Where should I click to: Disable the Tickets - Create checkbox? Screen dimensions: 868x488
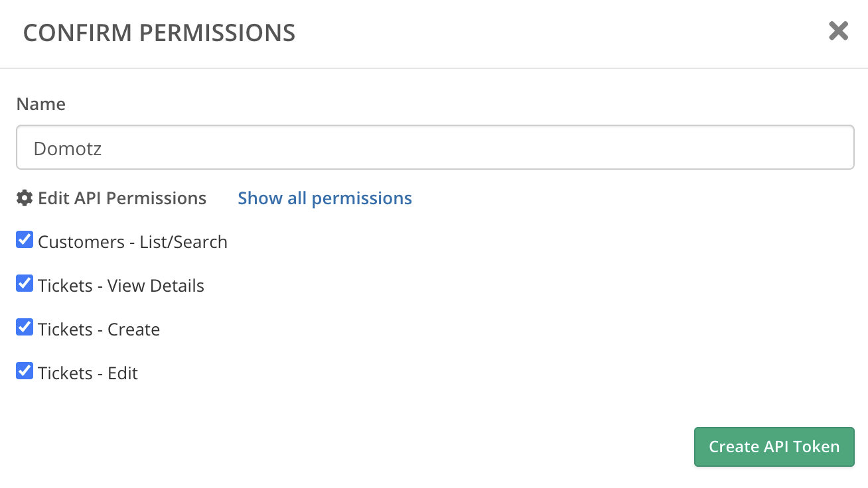[x=25, y=328]
